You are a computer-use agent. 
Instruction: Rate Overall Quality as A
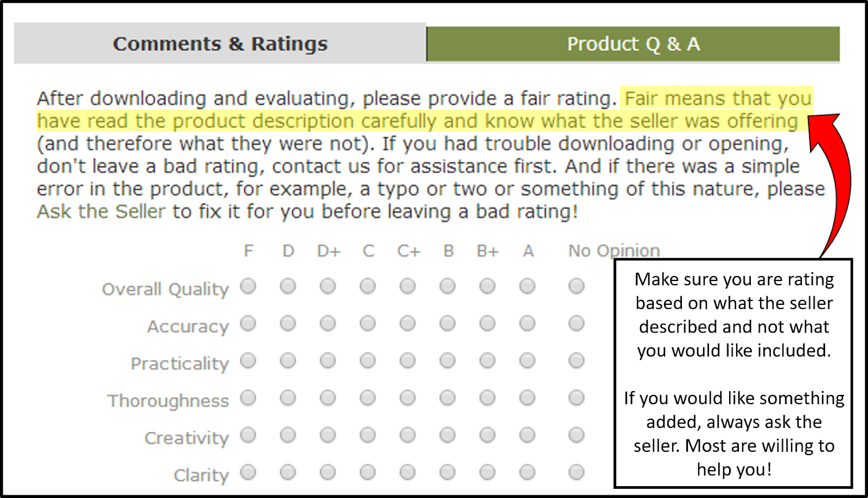[x=527, y=286]
